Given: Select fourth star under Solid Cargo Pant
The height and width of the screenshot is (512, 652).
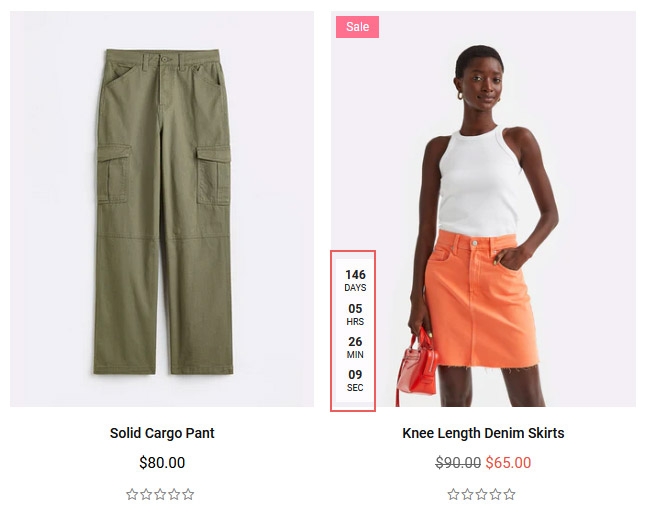Looking at the screenshot, I should pos(174,494).
